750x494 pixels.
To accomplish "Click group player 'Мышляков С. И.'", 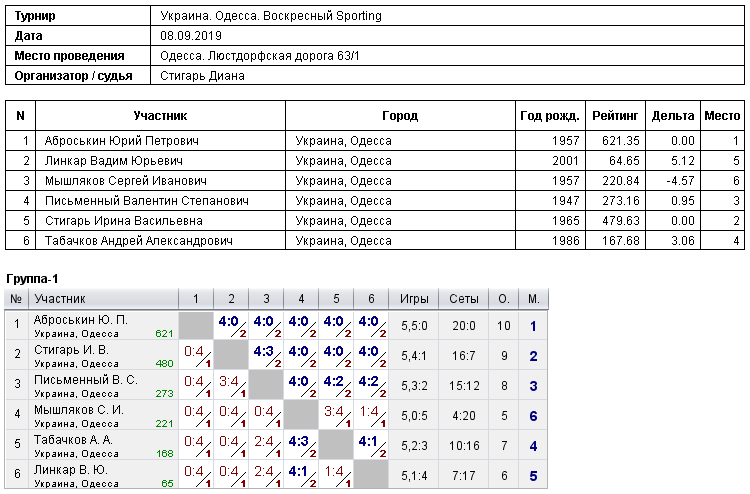I will (78, 410).
